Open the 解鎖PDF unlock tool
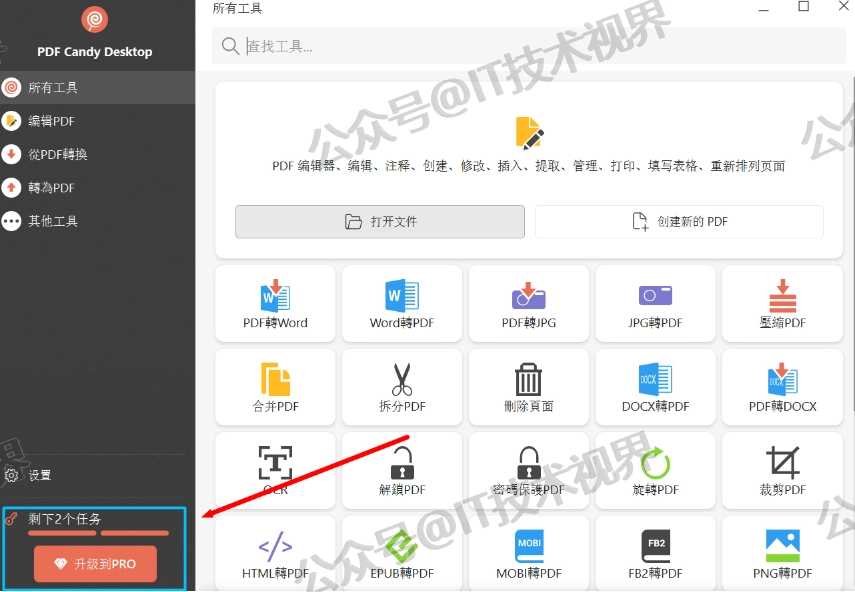855x592 pixels. point(402,470)
